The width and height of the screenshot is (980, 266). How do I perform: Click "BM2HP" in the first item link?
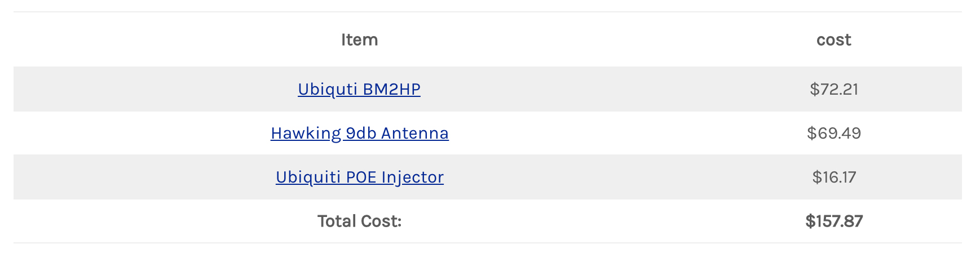tap(391, 89)
